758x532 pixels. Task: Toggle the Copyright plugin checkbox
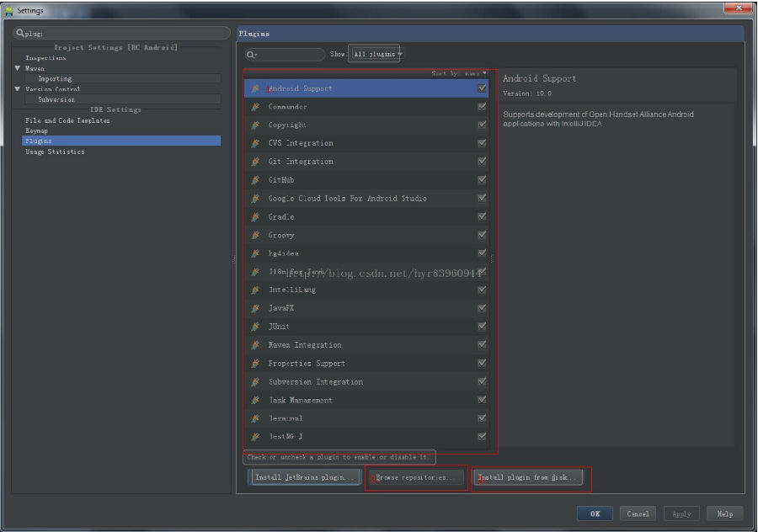(482, 125)
